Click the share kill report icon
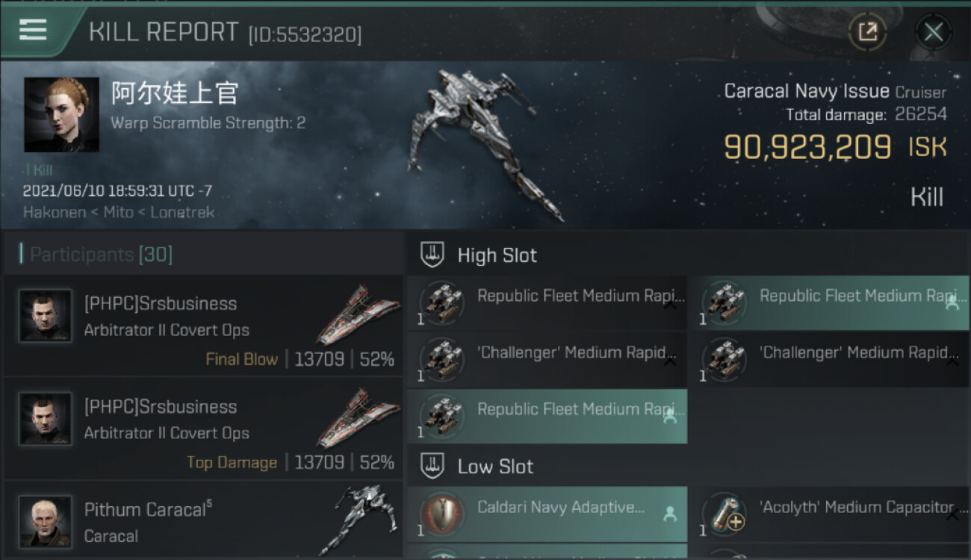The width and height of the screenshot is (971, 560). [867, 31]
